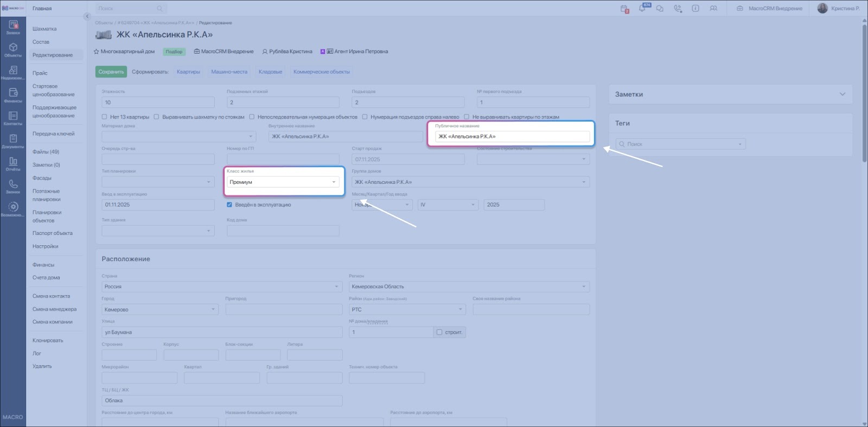Viewport: 868px width, 427px height.
Task: Expand the Заметки panel
Action: point(842,94)
